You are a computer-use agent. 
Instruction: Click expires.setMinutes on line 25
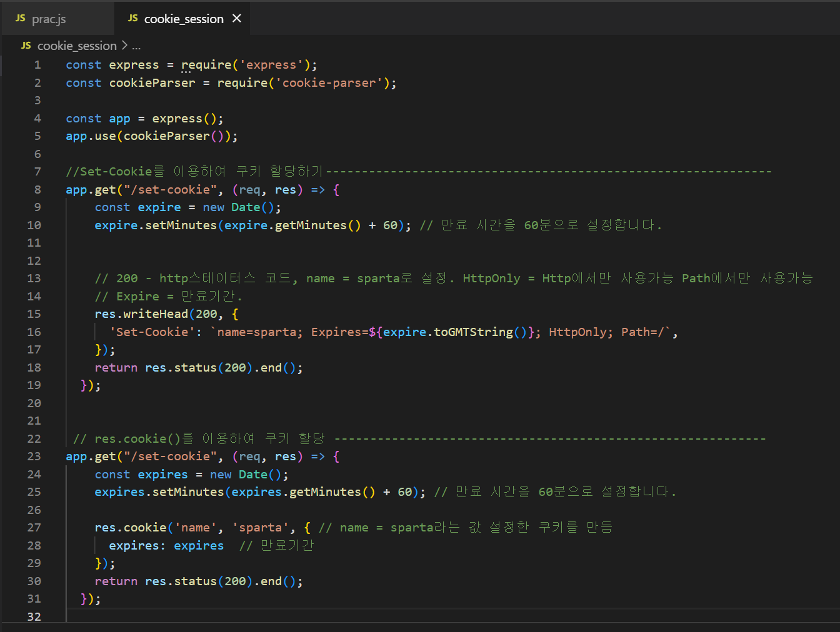pos(159,492)
